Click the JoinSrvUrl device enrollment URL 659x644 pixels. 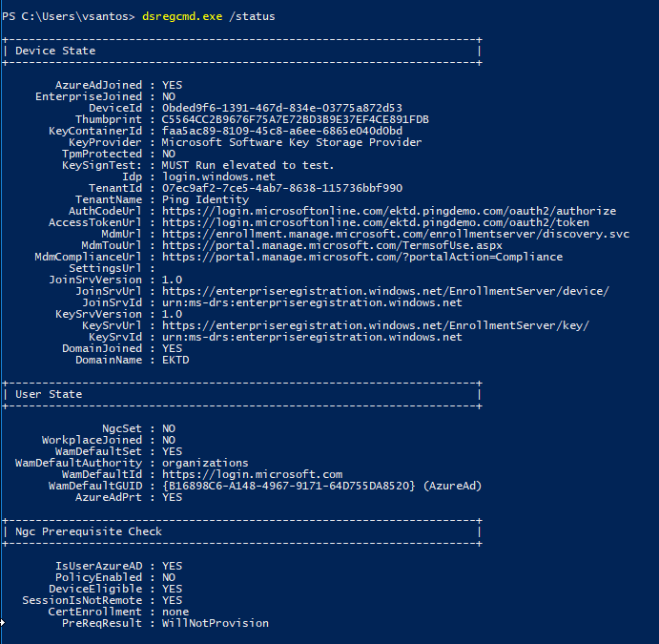click(x=384, y=291)
